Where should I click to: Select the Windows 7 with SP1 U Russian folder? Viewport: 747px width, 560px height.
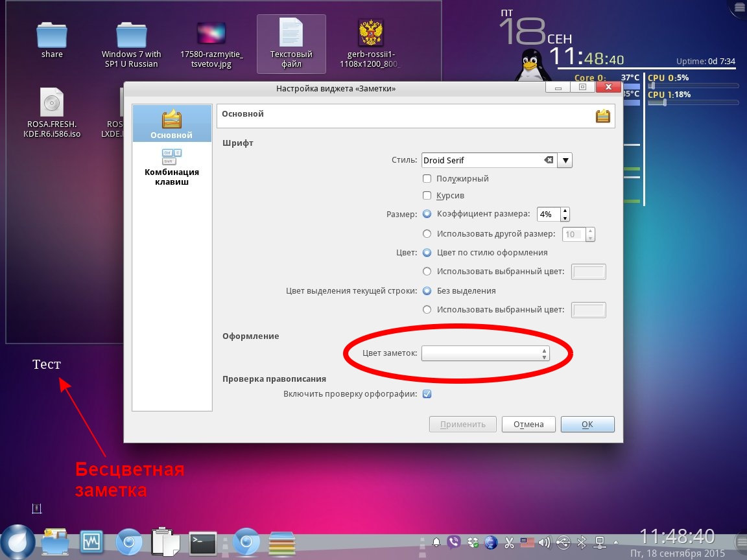point(132,45)
